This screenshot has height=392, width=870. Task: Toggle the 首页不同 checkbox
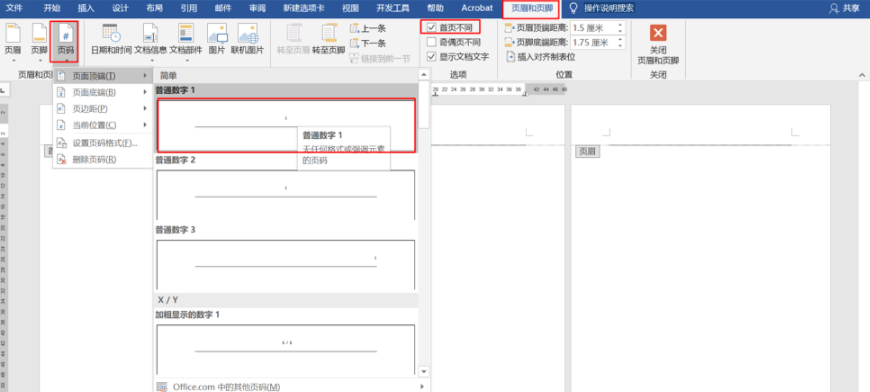pos(432,27)
